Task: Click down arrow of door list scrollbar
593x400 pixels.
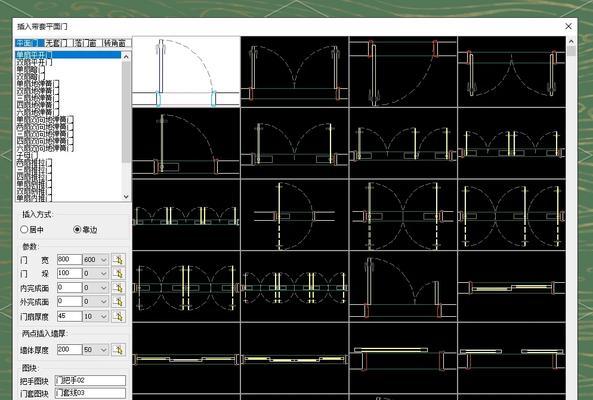Action: click(x=126, y=197)
